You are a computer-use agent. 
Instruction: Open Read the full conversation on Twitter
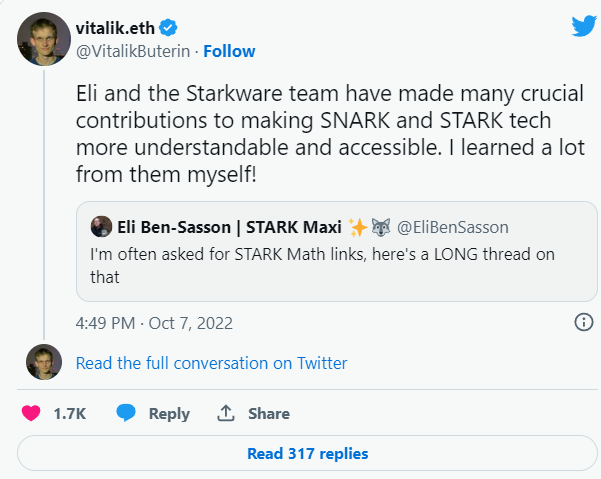(211, 363)
